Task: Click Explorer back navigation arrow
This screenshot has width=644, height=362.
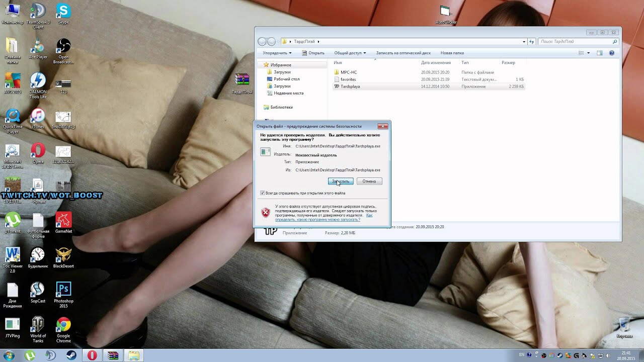Action: (x=262, y=42)
